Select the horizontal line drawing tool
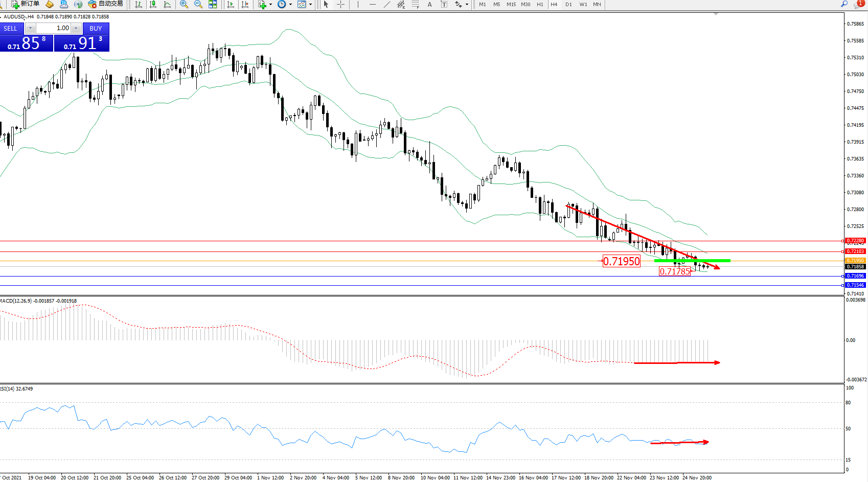The height and width of the screenshot is (482, 868). [372, 4]
